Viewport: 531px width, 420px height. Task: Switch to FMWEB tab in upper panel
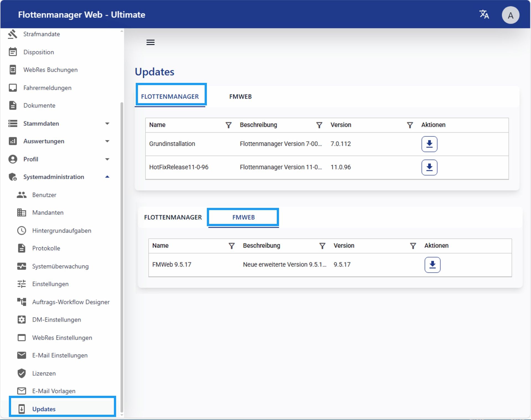(x=240, y=97)
